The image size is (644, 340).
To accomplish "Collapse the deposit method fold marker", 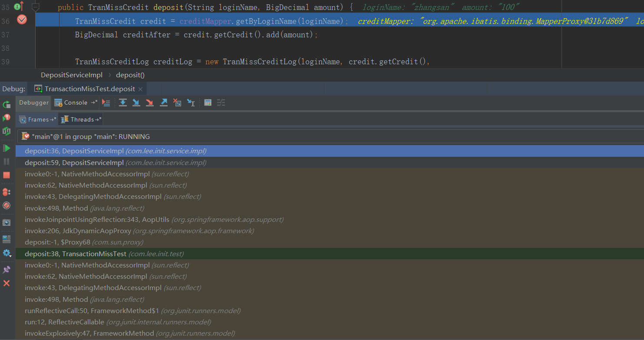I will [x=36, y=7].
